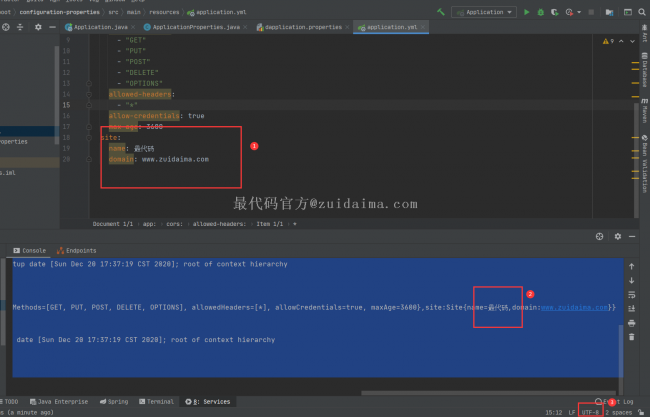This screenshot has height=417, width=650.
Task: Change file encoding via UTF-8 indicator
Action: [589, 412]
